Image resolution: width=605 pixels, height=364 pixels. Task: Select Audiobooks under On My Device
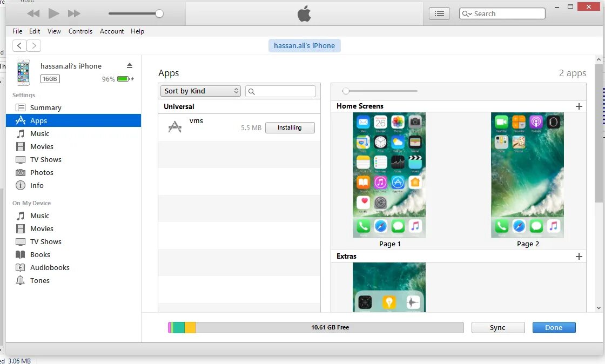(x=73, y=268)
